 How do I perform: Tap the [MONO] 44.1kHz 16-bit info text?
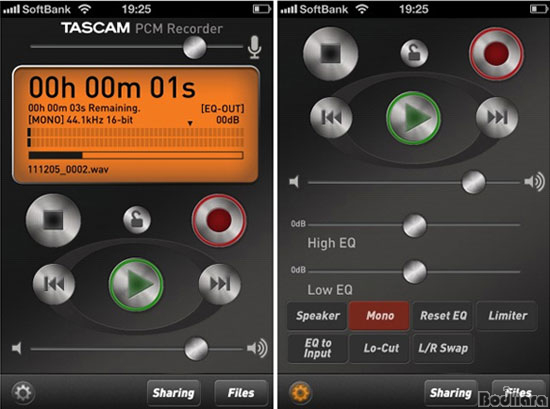click(80, 120)
